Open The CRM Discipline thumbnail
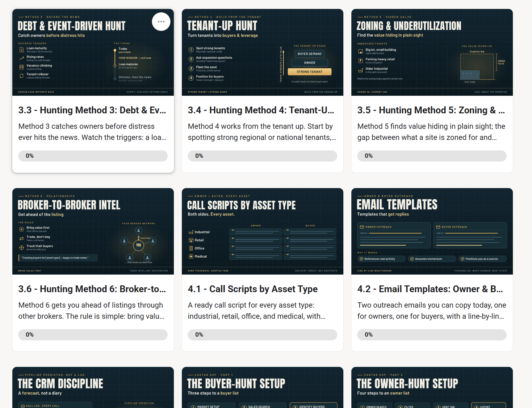 click(93, 387)
